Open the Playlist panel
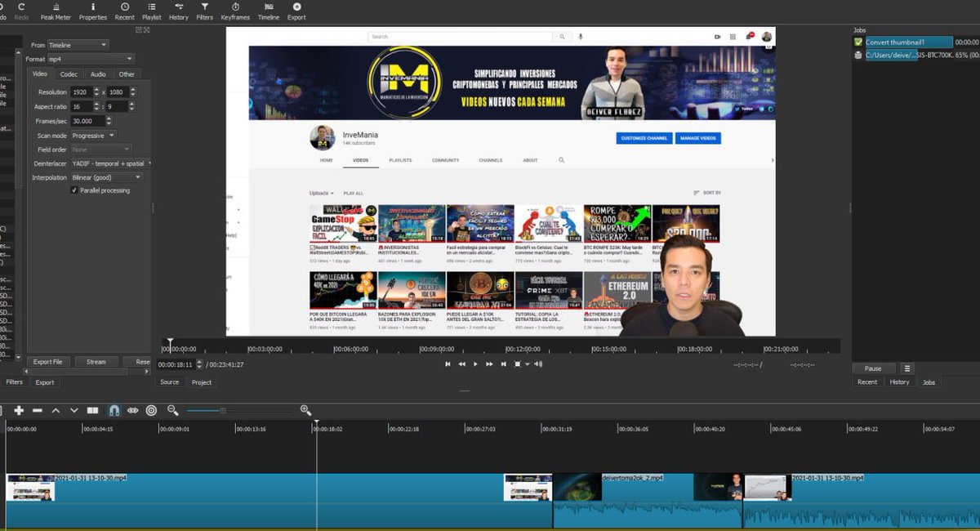This screenshot has height=531, width=980. 152,11
